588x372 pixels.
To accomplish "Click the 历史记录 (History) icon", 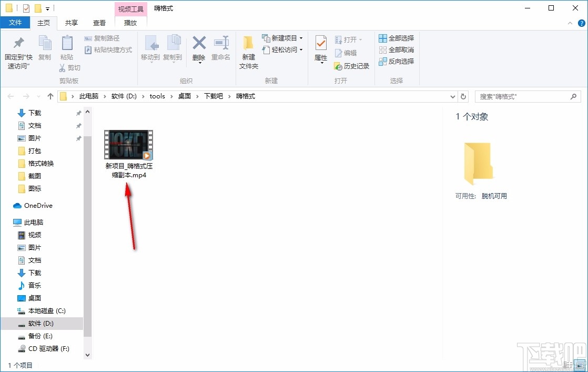I will 351,66.
